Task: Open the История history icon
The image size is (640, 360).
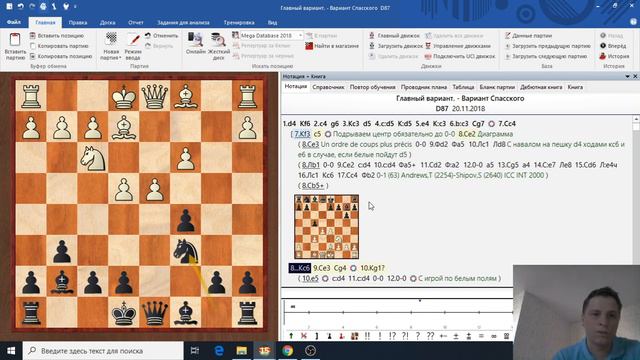Action: pyautogui.click(x=602, y=56)
